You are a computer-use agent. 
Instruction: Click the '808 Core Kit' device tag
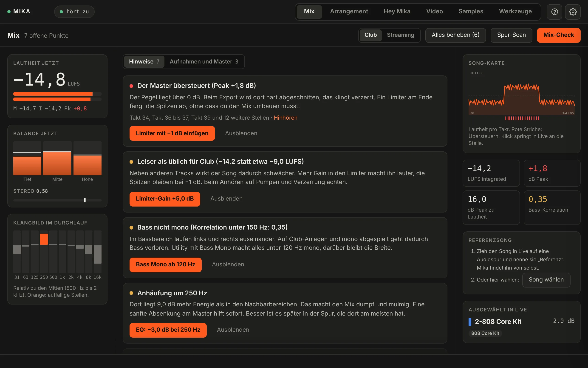pos(485,333)
